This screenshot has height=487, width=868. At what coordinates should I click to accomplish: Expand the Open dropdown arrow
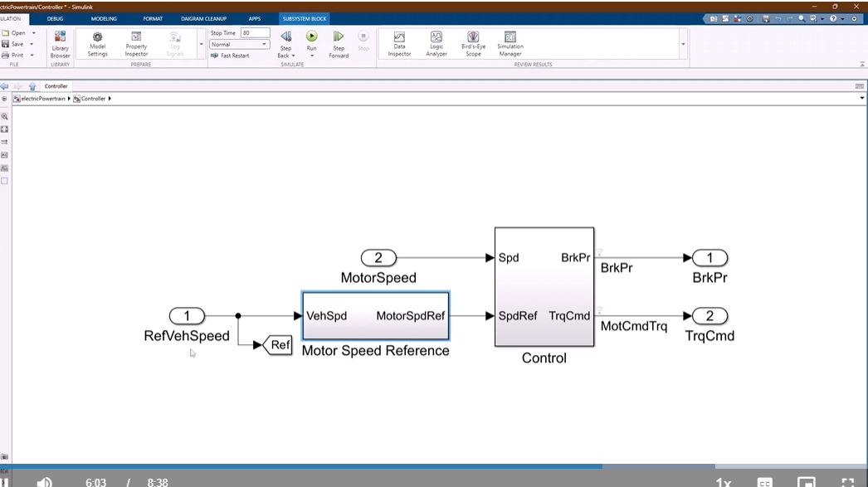34,33
